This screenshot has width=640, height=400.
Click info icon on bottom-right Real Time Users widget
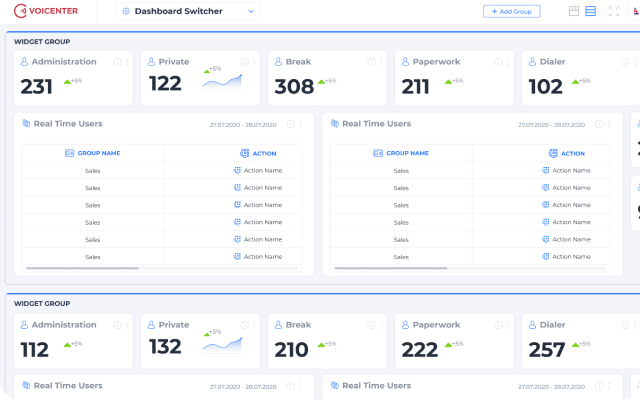(599, 386)
